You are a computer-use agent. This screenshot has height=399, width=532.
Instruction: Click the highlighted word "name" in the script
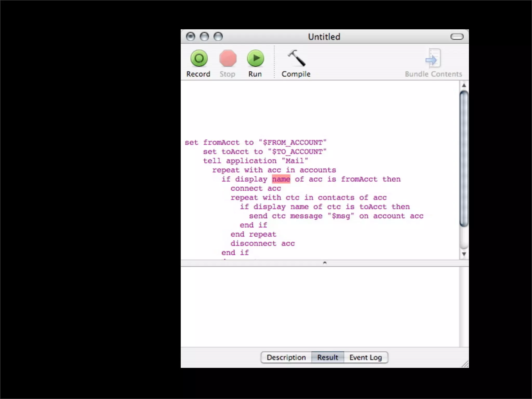(281, 179)
